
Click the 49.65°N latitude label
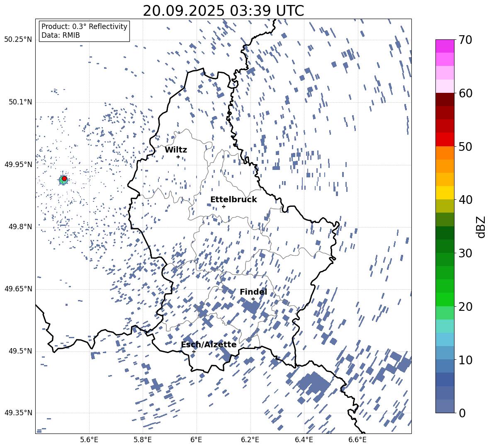[18, 289]
